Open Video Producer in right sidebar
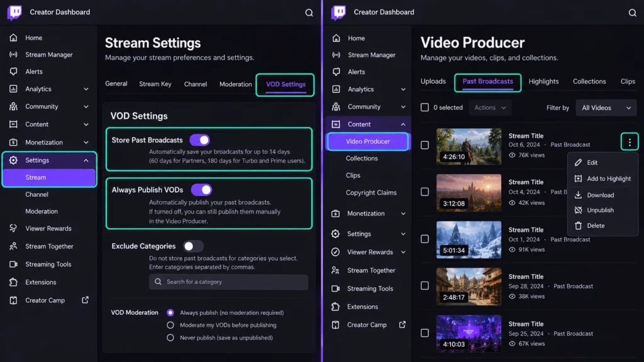The width and height of the screenshot is (644, 362). coord(367,141)
